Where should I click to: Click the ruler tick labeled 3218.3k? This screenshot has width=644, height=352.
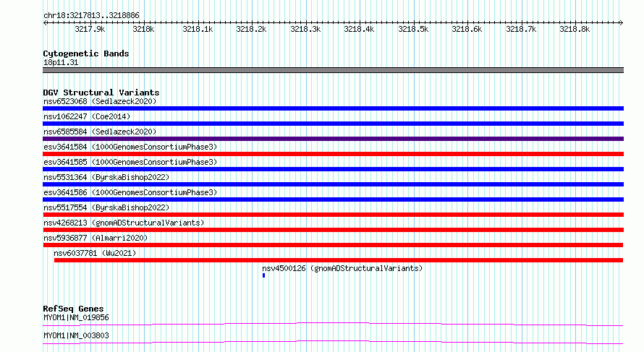pyautogui.click(x=305, y=29)
